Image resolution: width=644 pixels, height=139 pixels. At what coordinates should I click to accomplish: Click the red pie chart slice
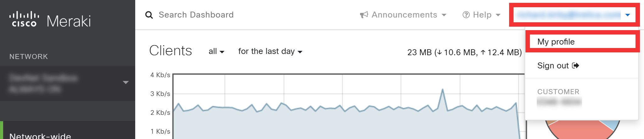(x=577, y=130)
